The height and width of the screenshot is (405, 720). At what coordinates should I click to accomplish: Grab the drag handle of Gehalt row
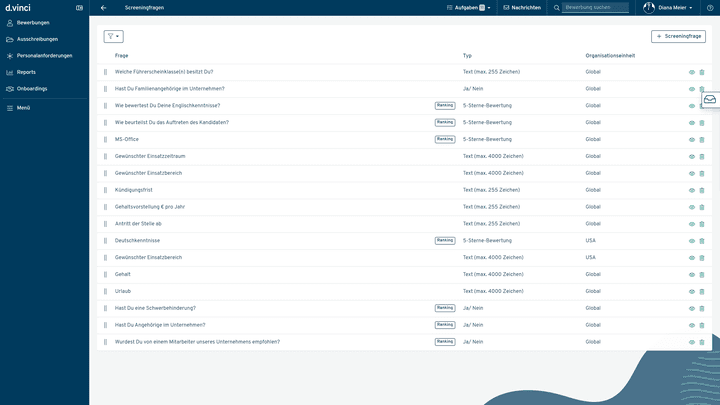coord(105,274)
